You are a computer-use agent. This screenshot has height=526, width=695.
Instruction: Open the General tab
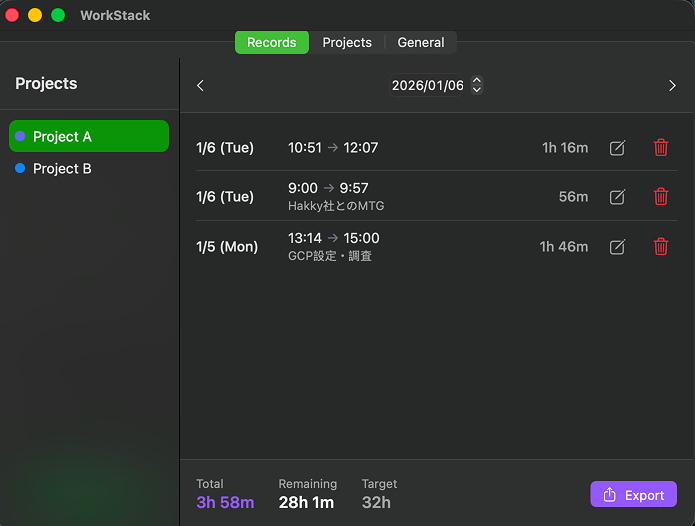[421, 43]
